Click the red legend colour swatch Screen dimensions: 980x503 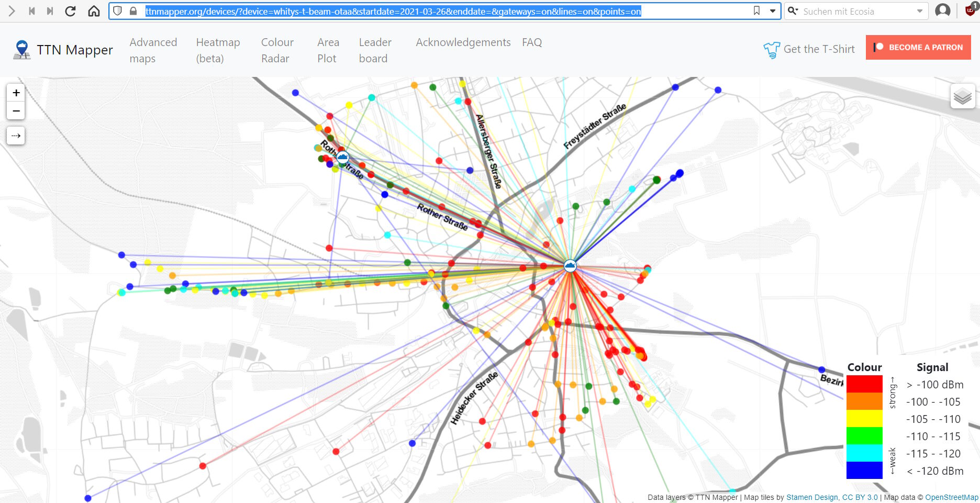point(864,384)
